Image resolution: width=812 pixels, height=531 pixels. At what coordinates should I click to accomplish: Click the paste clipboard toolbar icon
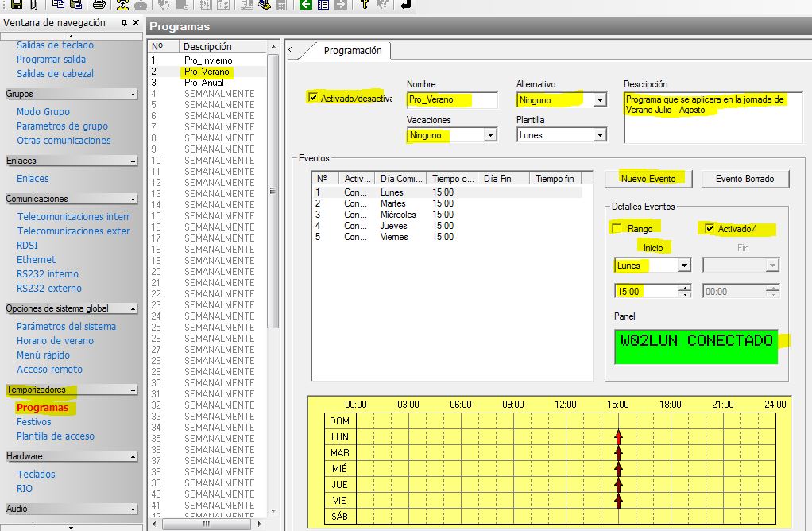(x=75, y=5)
